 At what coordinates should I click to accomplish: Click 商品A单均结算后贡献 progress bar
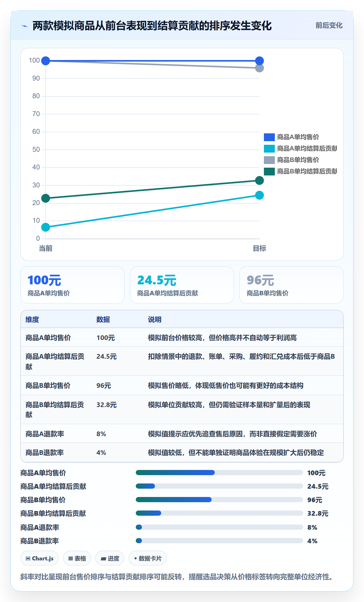pyautogui.click(x=219, y=486)
